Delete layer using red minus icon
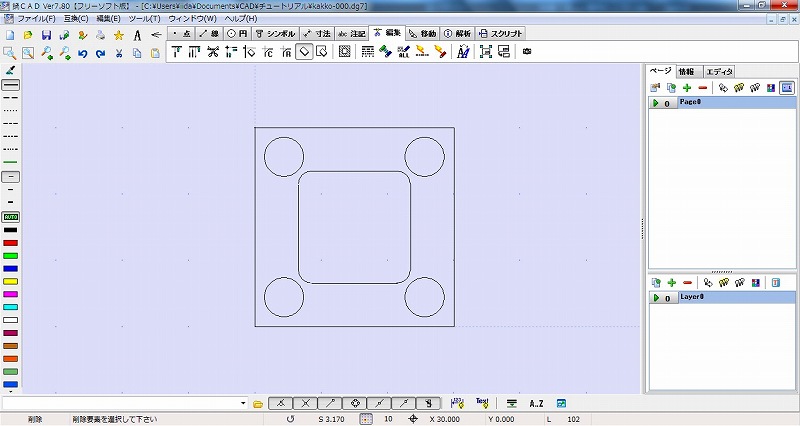The height and width of the screenshot is (426, 800). pos(687,284)
